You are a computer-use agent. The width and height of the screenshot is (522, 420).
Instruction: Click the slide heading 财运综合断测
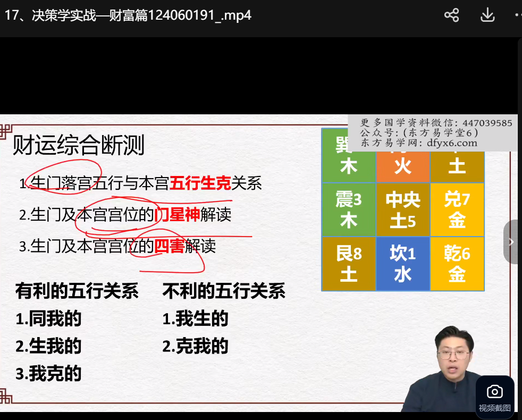(79, 145)
